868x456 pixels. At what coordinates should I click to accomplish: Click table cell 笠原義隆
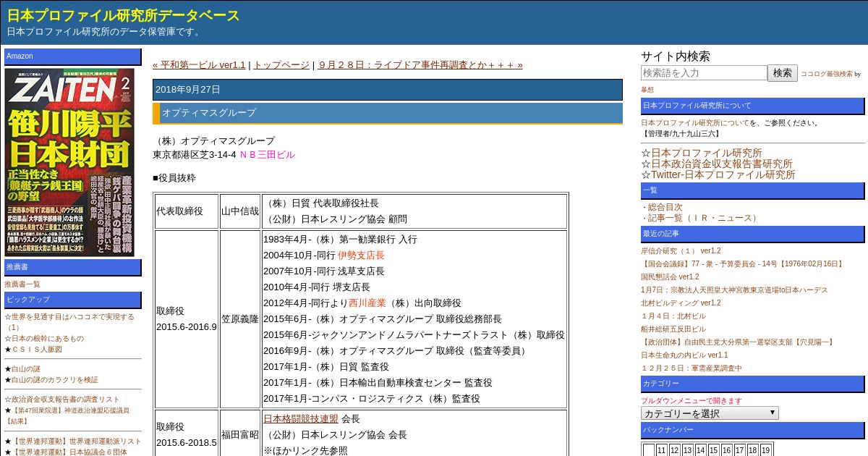pyautogui.click(x=240, y=318)
